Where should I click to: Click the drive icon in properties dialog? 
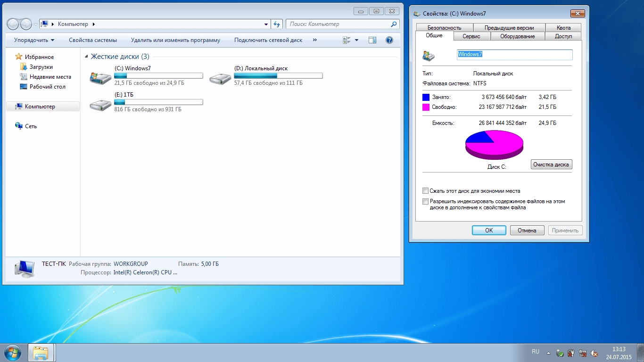pos(429,56)
